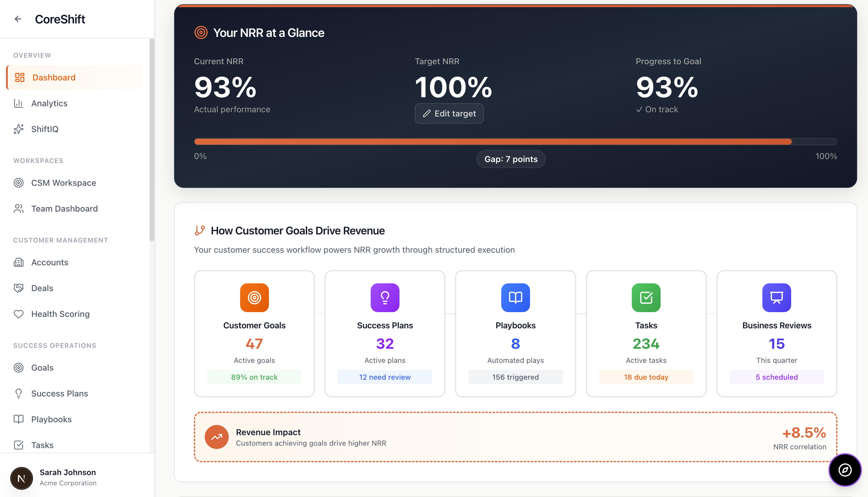Click the Business Reviews presentation icon
Image resolution: width=868 pixels, height=497 pixels.
(776, 297)
